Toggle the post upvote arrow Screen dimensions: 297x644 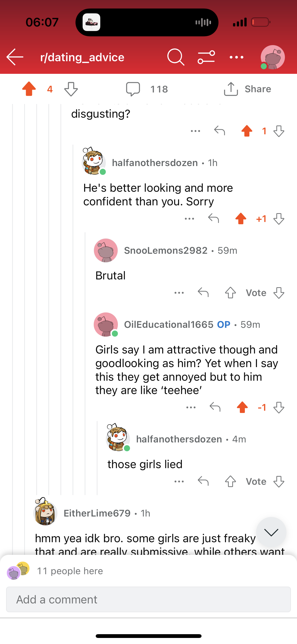coord(29,89)
